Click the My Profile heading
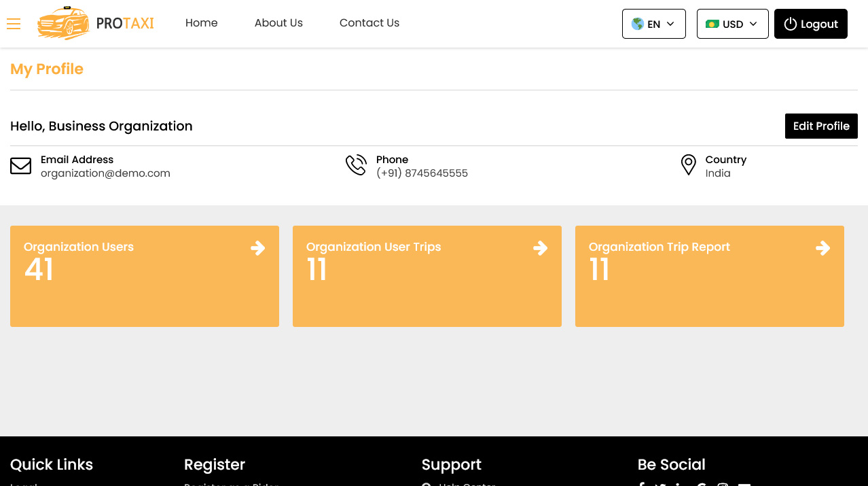This screenshot has height=486, width=868. (x=47, y=69)
